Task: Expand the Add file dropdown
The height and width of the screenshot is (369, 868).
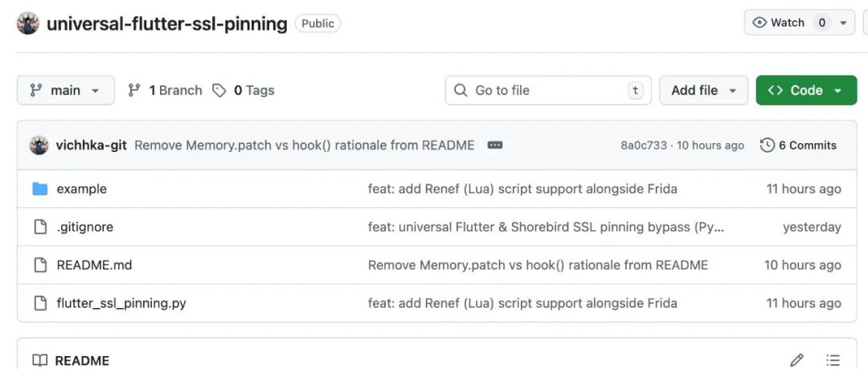Action: [703, 90]
